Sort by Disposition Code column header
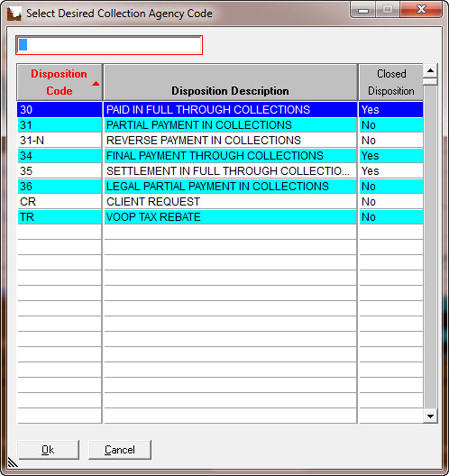The image size is (449, 476). click(x=60, y=82)
